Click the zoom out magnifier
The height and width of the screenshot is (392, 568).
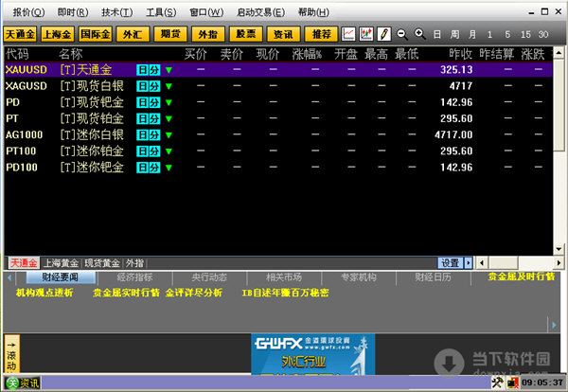(402, 34)
